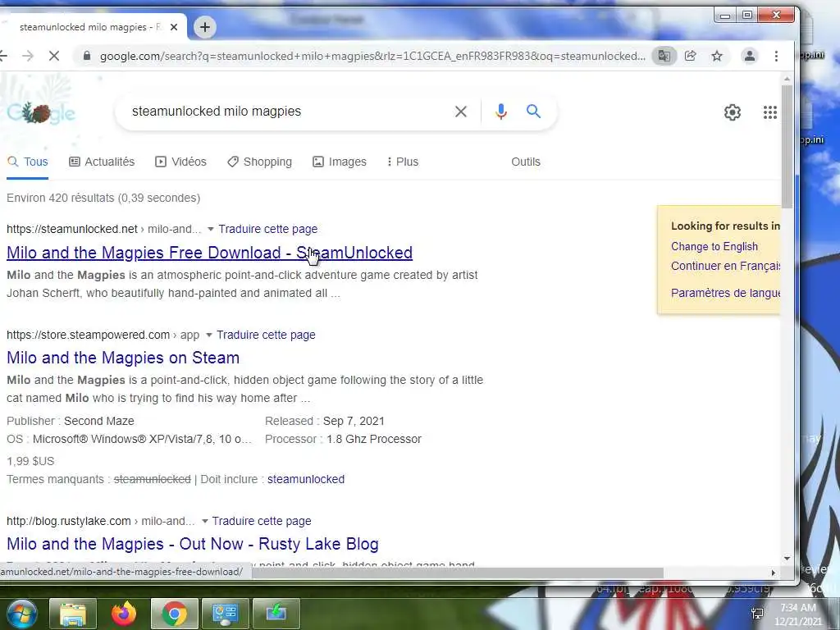
Task: Click the address bar URL
Action: click(x=372, y=57)
